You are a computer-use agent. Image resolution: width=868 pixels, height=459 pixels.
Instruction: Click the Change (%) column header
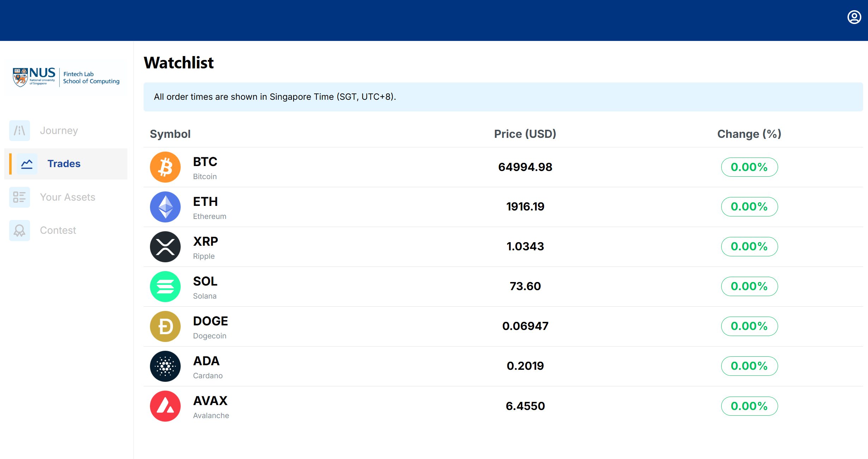(x=749, y=134)
